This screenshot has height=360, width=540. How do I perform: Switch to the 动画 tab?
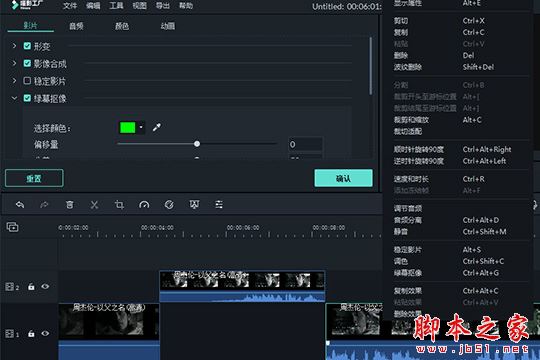168,26
